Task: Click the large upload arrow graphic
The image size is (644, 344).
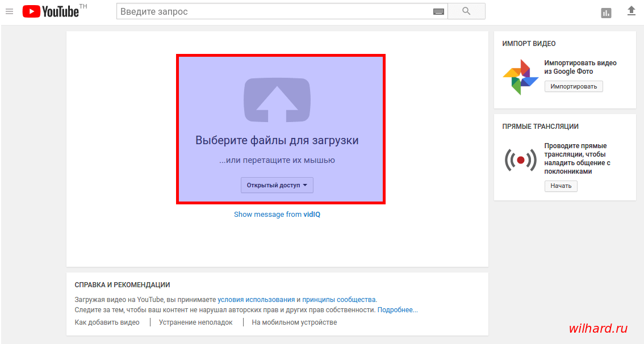Action: click(x=277, y=100)
